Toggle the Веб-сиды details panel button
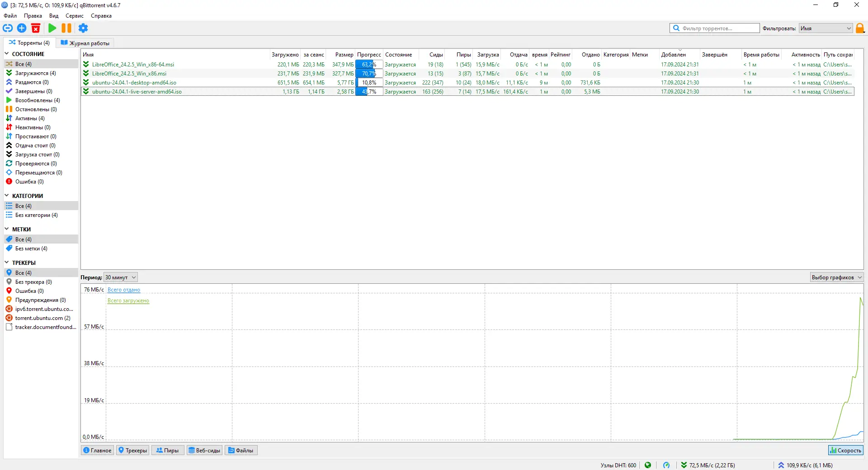The image size is (868, 470). point(204,450)
